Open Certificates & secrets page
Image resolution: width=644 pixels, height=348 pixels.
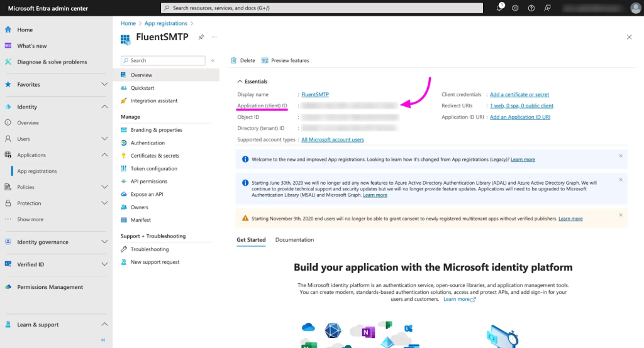[x=155, y=156]
